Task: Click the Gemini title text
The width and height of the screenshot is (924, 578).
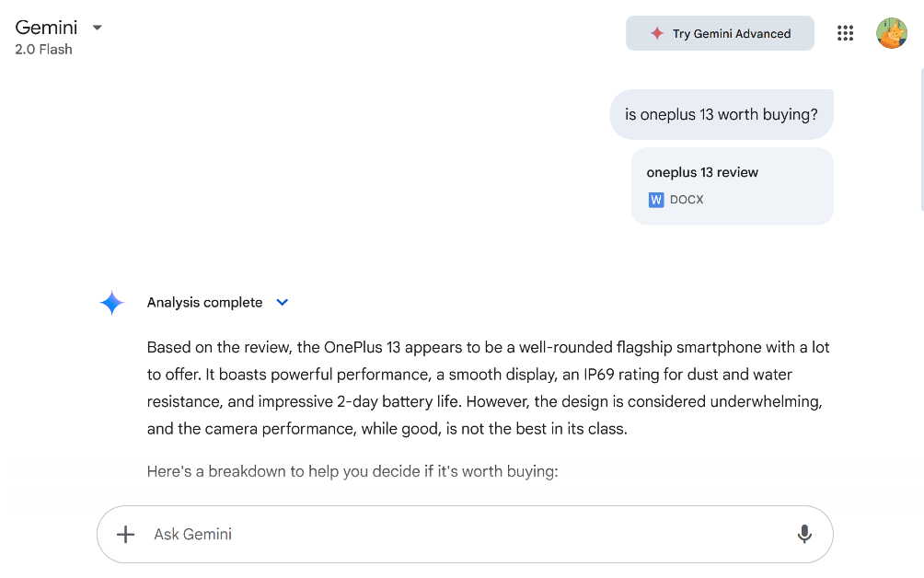Action: (46, 28)
